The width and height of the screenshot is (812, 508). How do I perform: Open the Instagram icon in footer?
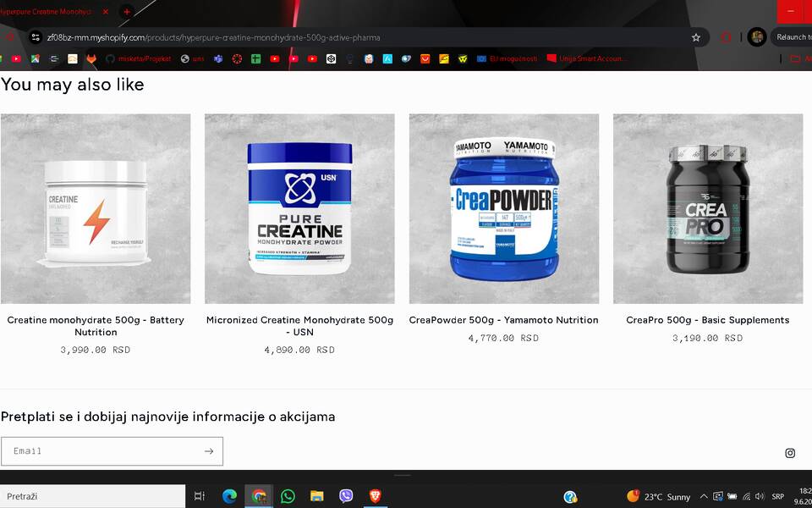coord(790,453)
